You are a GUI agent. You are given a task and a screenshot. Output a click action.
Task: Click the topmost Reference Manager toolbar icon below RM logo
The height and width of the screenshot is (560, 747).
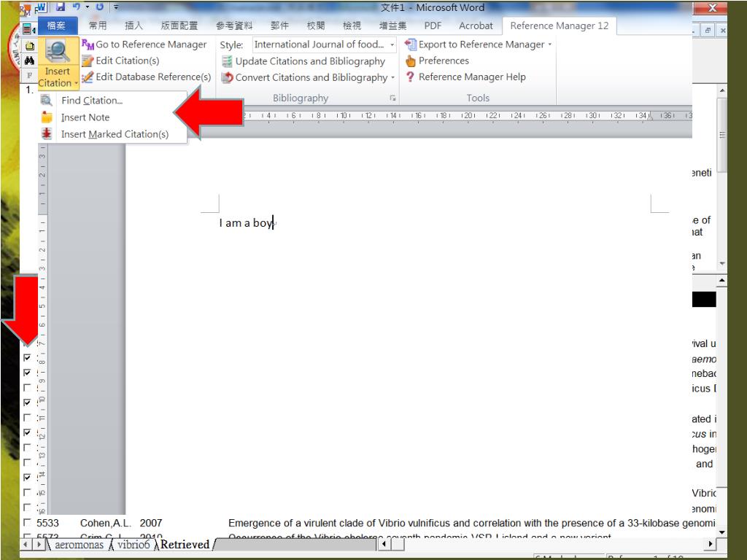pyautogui.click(x=29, y=29)
